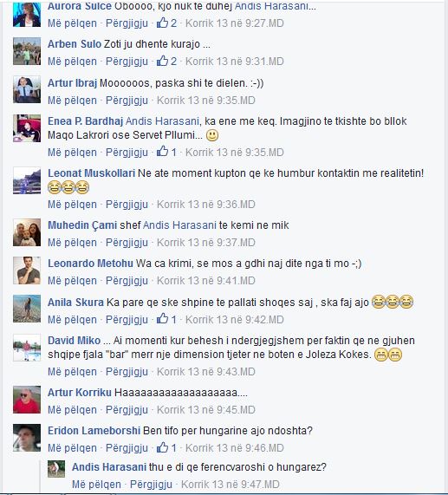This screenshot has width=448, height=495.
Task: Click Andis Harasani's small reply avatar
Action: (56, 469)
